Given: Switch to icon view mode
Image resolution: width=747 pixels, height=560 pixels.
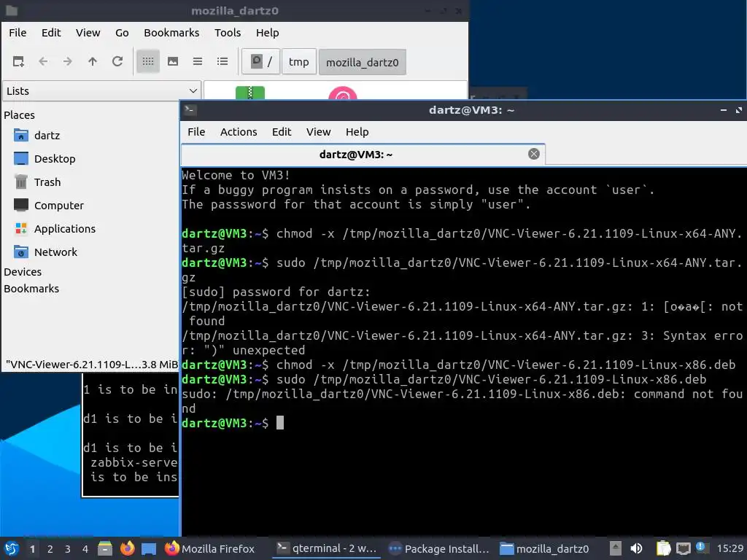Looking at the screenshot, I should tap(148, 61).
